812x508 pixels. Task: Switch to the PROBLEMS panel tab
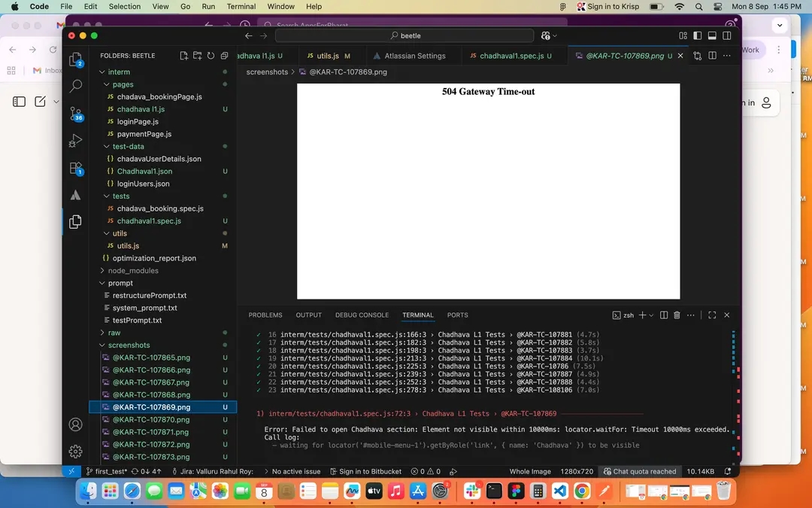click(265, 315)
